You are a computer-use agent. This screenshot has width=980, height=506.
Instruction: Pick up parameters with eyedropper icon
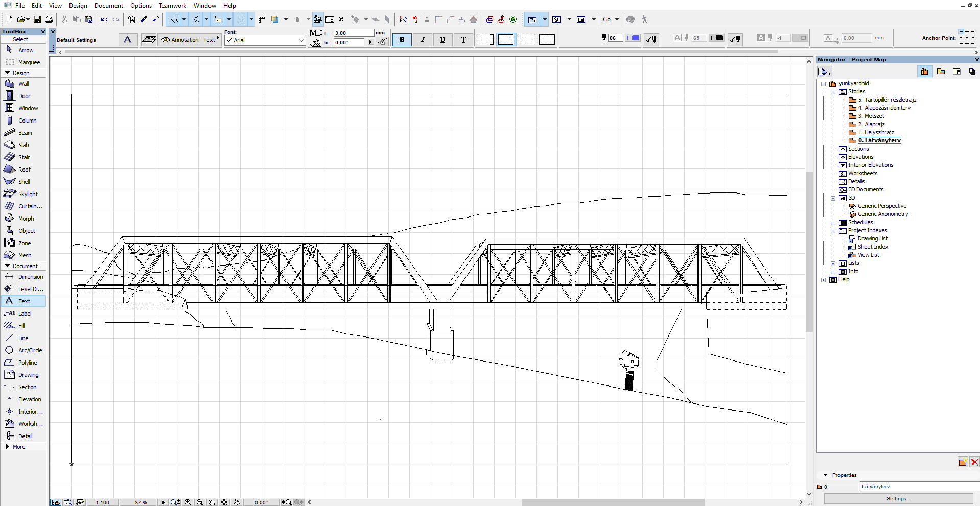(144, 19)
